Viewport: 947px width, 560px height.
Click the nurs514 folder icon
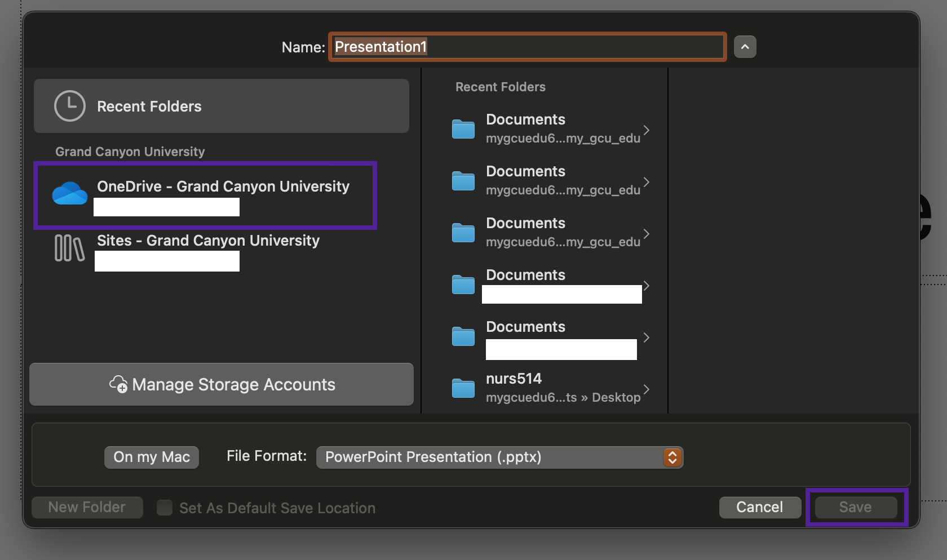463,388
